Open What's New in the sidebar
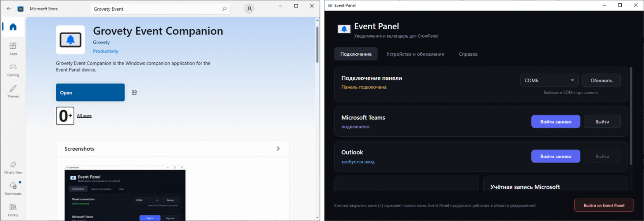This screenshot has width=644, height=221. point(13,167)
